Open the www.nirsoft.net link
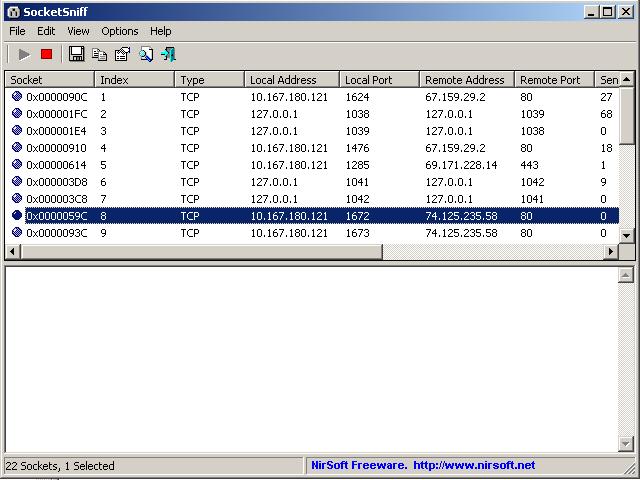The width and height of the screenshot is (640, 480). 474,465
